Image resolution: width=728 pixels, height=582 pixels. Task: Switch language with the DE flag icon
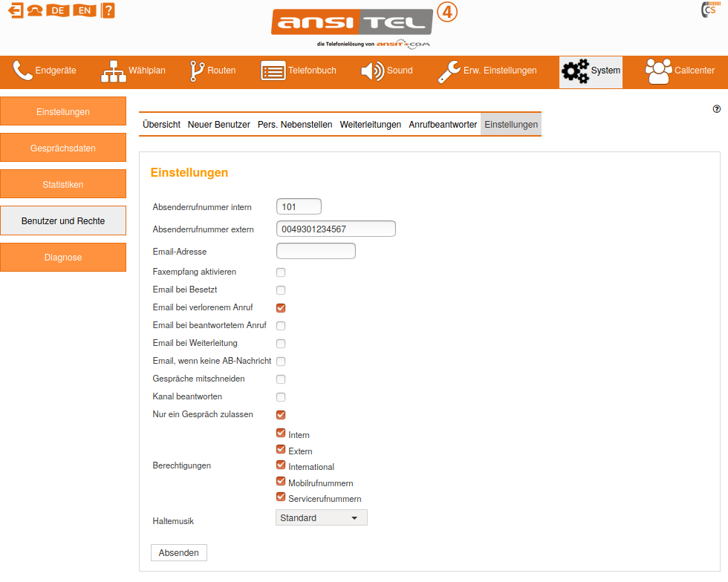click(x=58, y=10)
